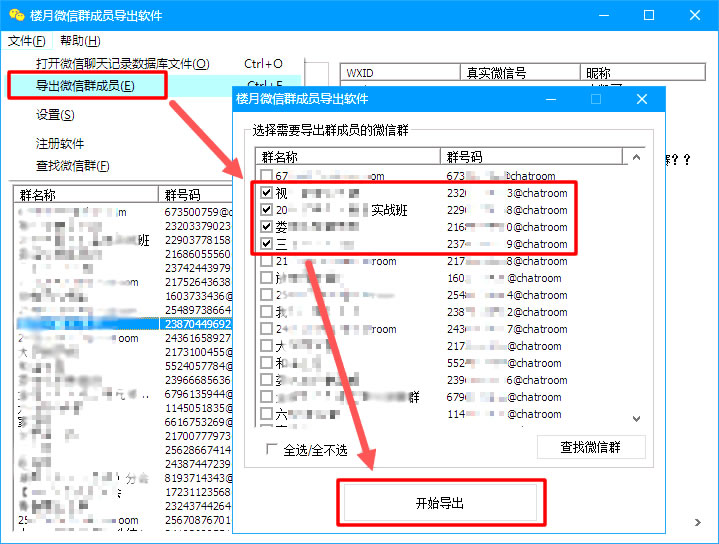Check the group with number 238…2@chatroom
The width and height of the screenshot is (719, 544).
point(266,311)
